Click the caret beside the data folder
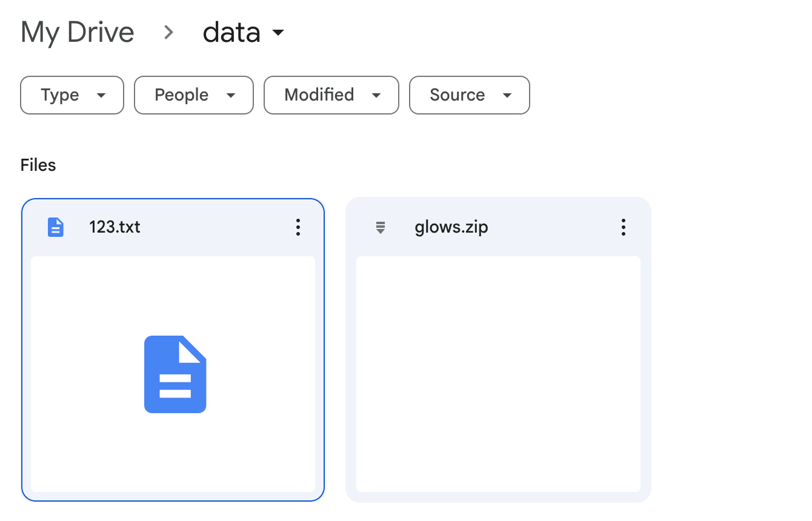 [x=278, y=33]
